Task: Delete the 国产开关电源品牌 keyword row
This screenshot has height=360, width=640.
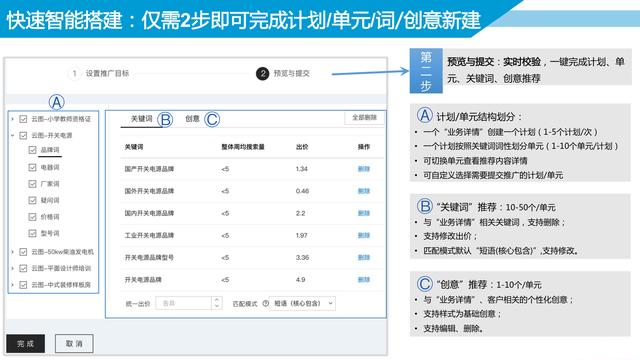Action: click(x=364, y=169)
